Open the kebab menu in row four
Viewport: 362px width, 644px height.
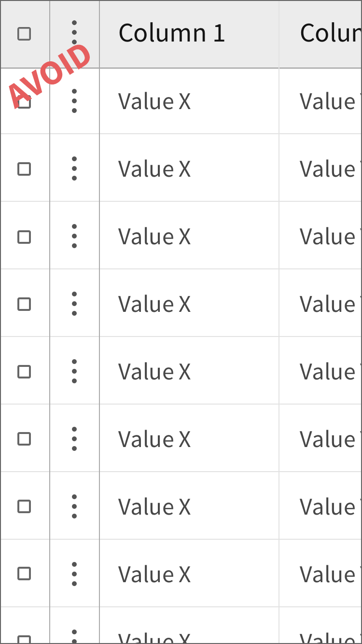[x=74, y=304]
